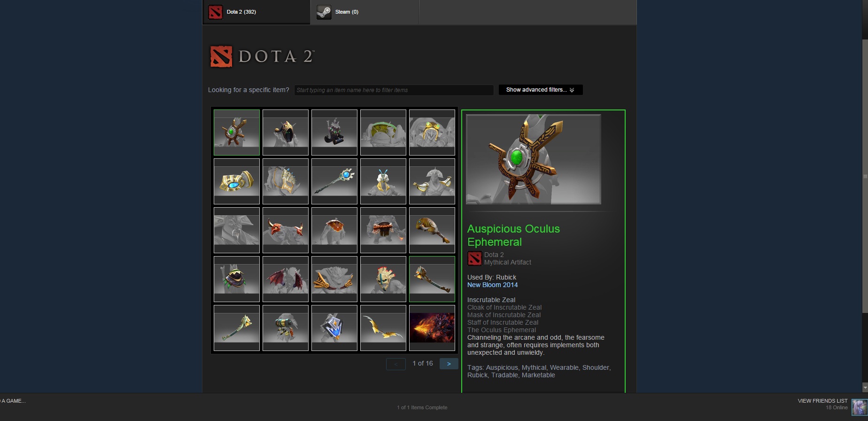
Task: Choose the blue and silver shield item
Action: coord(334,328)
